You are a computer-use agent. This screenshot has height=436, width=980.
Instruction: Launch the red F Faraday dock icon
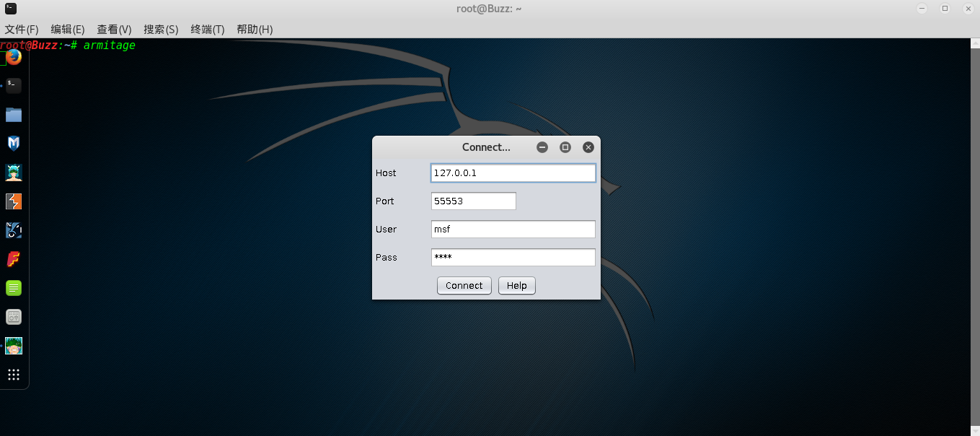tap(14, 259)
